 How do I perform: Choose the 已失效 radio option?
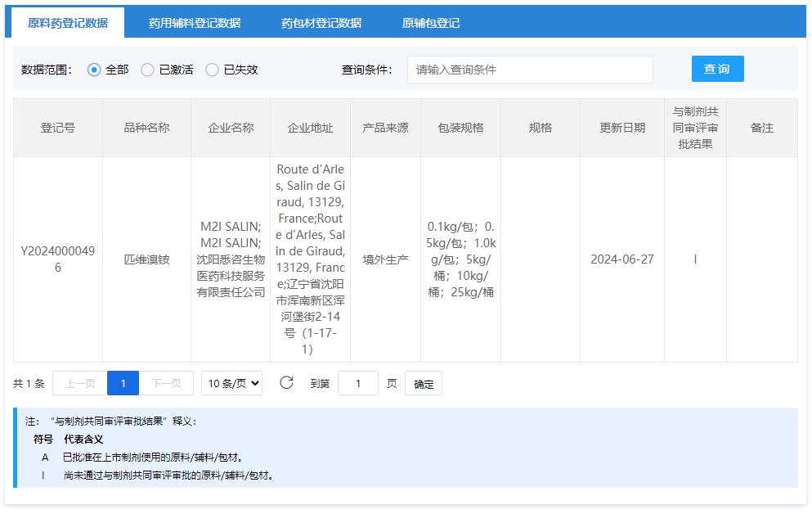click(x=213, y=70)
